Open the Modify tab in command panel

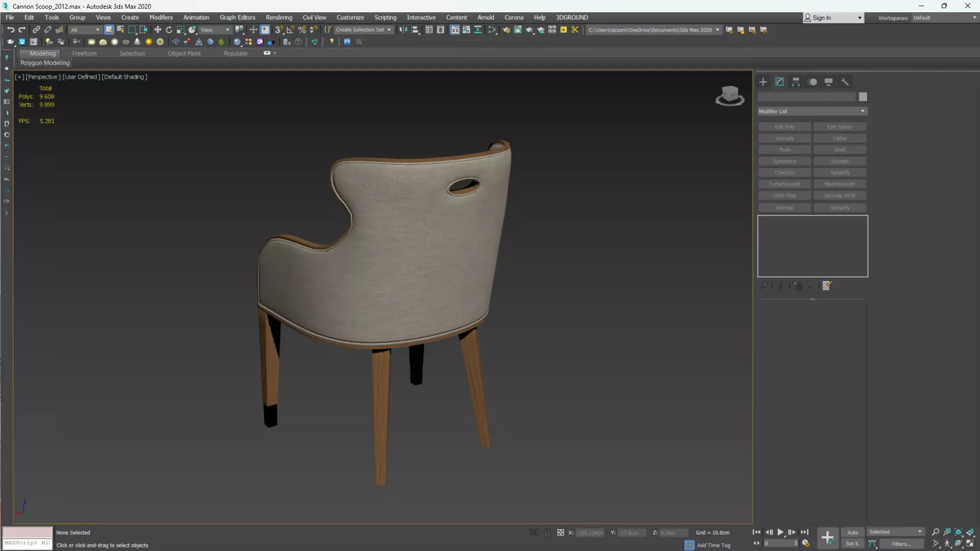click(779, 82)
